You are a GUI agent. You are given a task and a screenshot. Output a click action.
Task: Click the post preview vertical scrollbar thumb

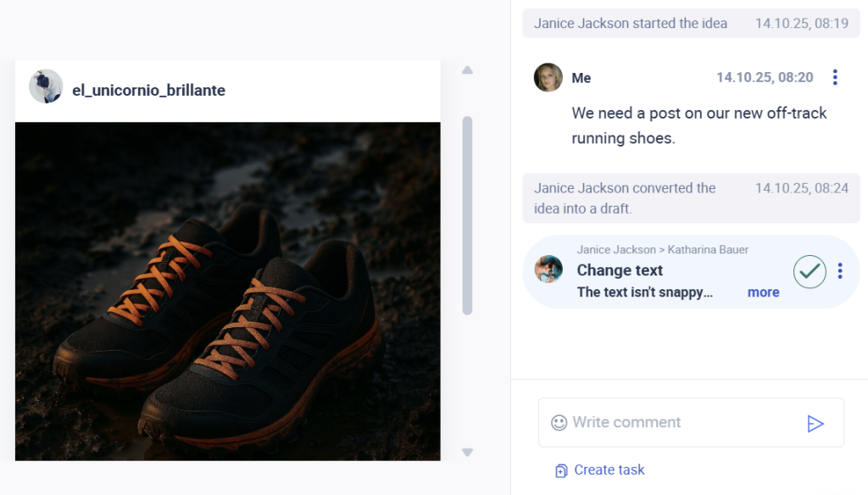[x=467, y=215]
